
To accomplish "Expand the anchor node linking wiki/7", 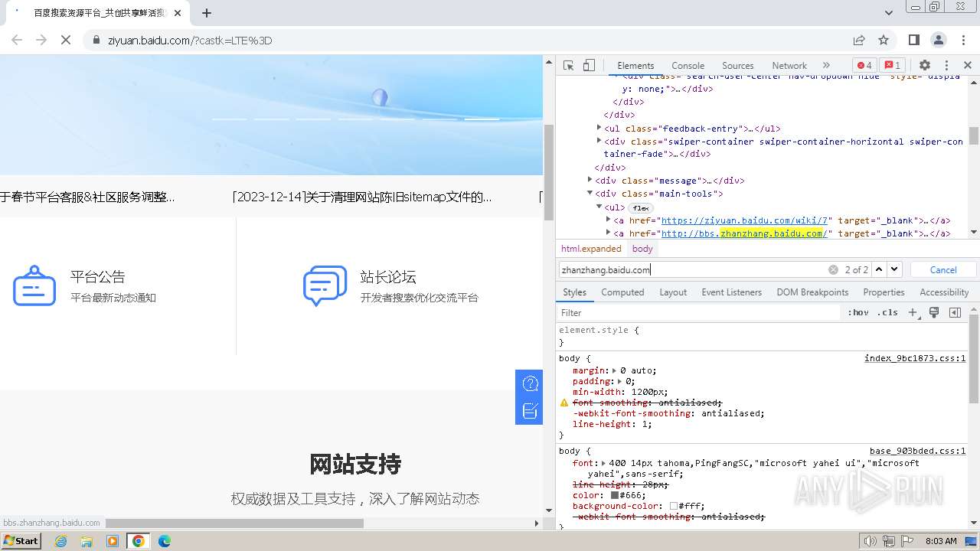I will [608, 220].
